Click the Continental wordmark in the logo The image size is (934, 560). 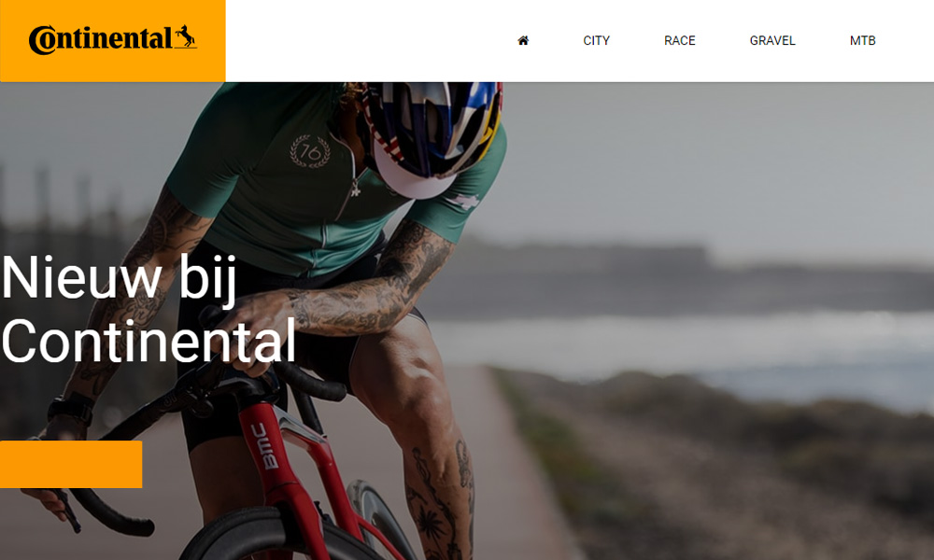point(100,40)
